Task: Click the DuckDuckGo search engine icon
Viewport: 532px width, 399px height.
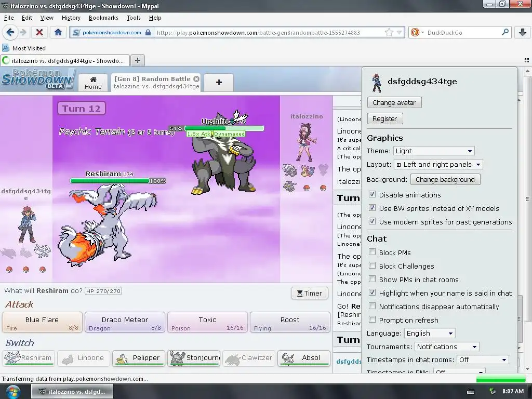Action: pyautogui.click(x=415, y=33)
